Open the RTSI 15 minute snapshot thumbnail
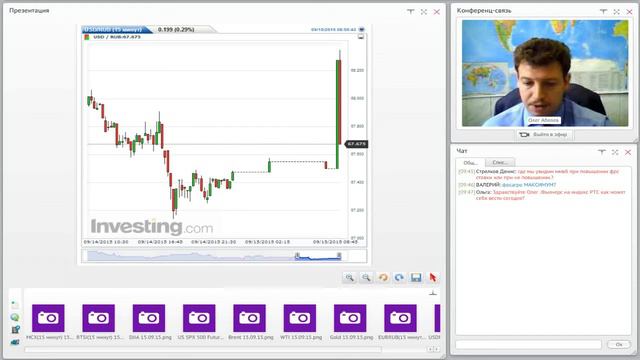 coord(98,318)
